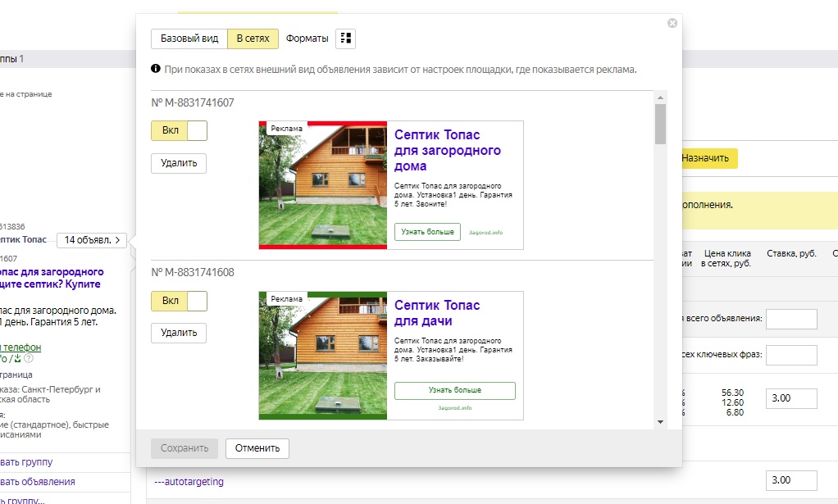Screen dimensions: 838x504
Task: Click the autotargeting bid input field
Action: pyautogui.click(x=790, y=480)
